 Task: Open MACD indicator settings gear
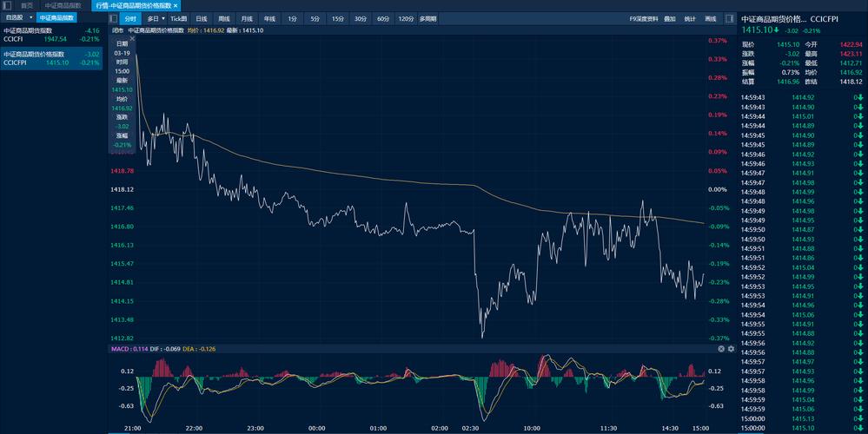[731, 348]
